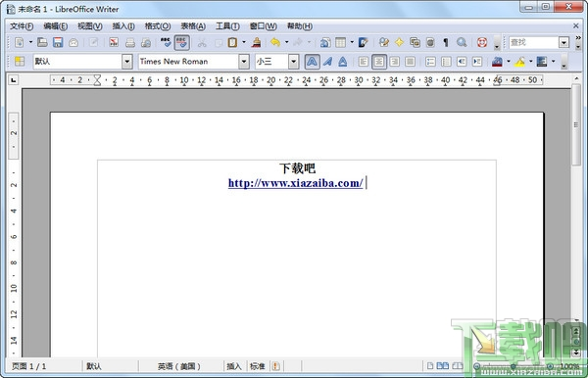This screenshot has width=588, height=378.
Task: Click the http://www.xiazaiba.com/ hyperlink
Action: (296, 183)
